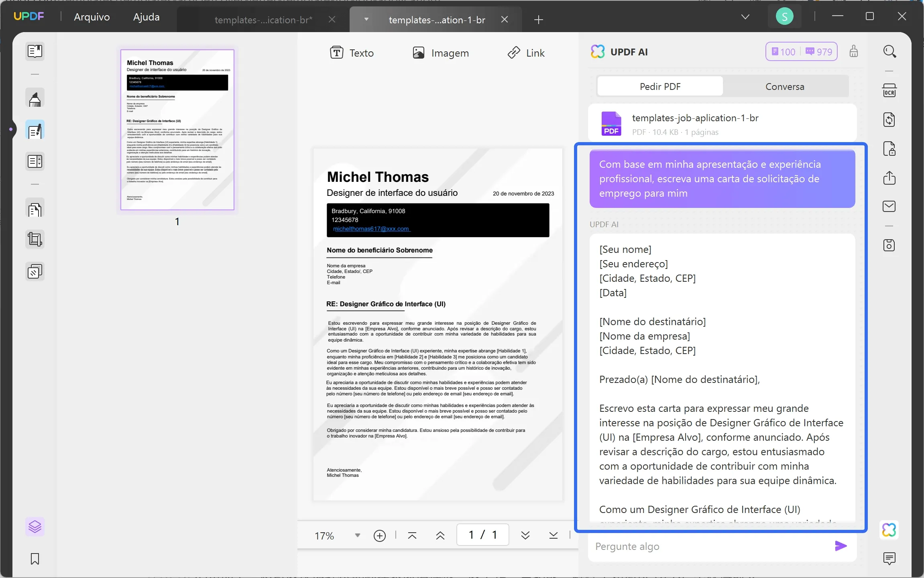This screenshot has height=578, width=924.
Task: Open the Layers panel icon
Action: (x=35, y=527)
